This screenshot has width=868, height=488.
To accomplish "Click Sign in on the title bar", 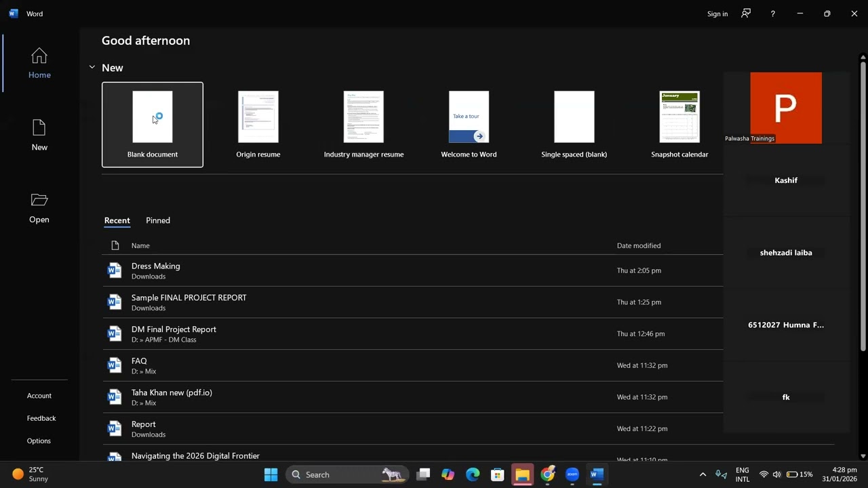I will [717, 14].
